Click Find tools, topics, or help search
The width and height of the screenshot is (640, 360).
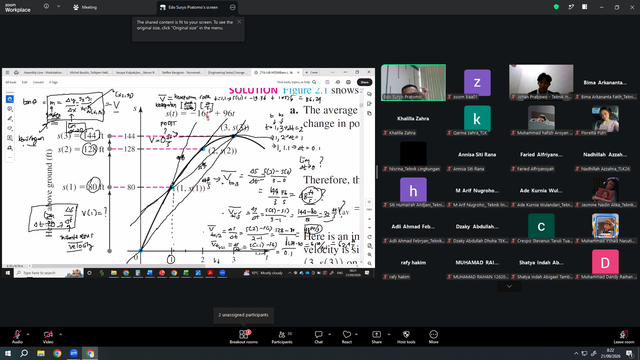(296, 82)
